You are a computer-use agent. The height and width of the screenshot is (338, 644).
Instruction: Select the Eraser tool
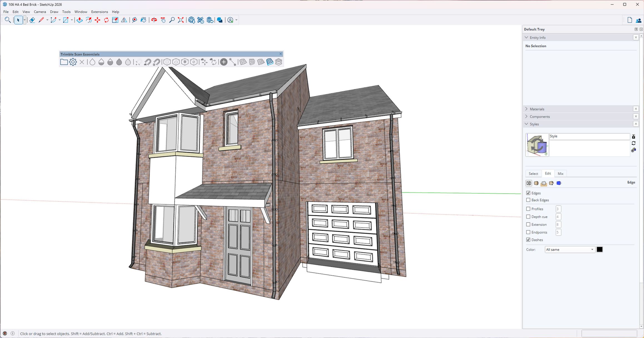[32, 20]
